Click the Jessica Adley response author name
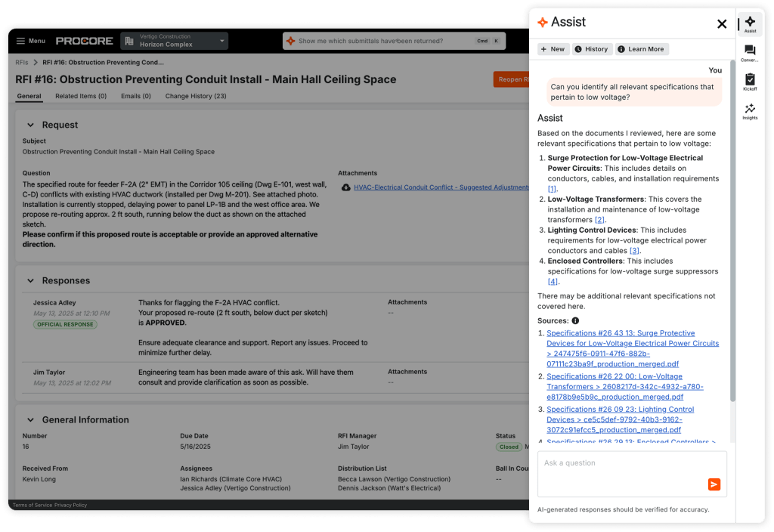 54,303
